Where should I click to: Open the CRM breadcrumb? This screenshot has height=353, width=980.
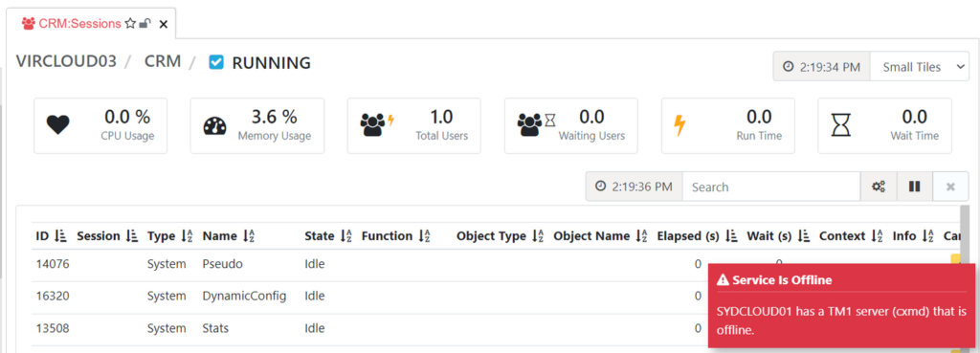point(163,62)
